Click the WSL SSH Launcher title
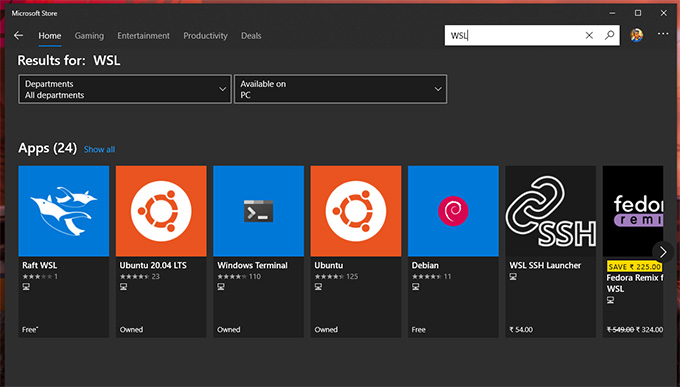This screenshot has height=387, width=680. click(x=545, y=265)
